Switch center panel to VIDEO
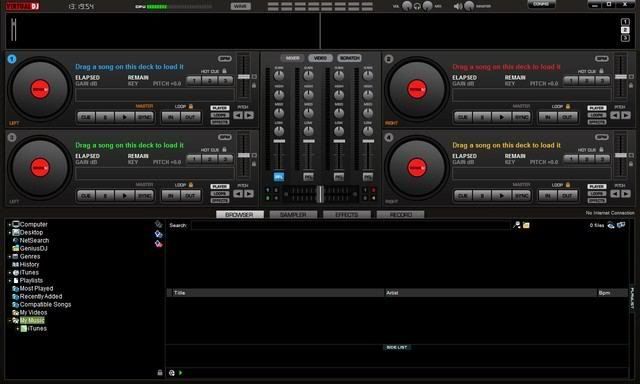Image resolution: width=640 pixels, height=384 pixels. coord(320,58)
